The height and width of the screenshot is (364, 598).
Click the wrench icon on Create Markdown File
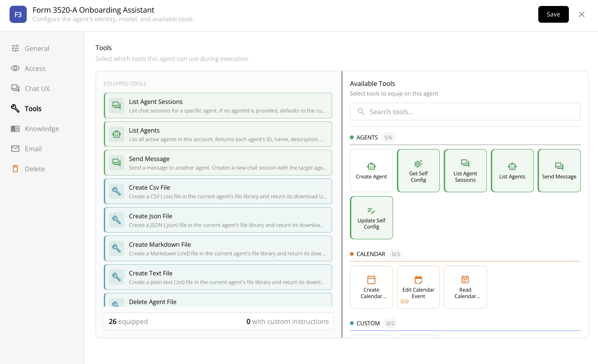(x=116, y=248)
